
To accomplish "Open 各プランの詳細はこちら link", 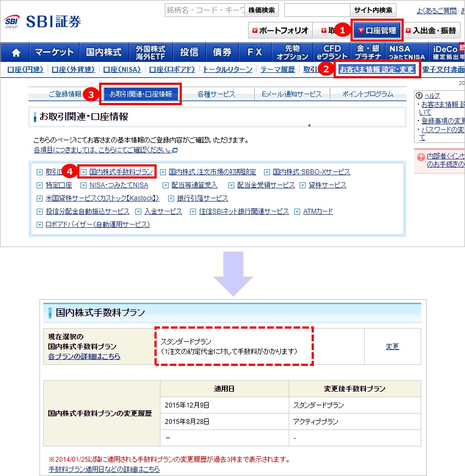I will click(x=84, y=357).
